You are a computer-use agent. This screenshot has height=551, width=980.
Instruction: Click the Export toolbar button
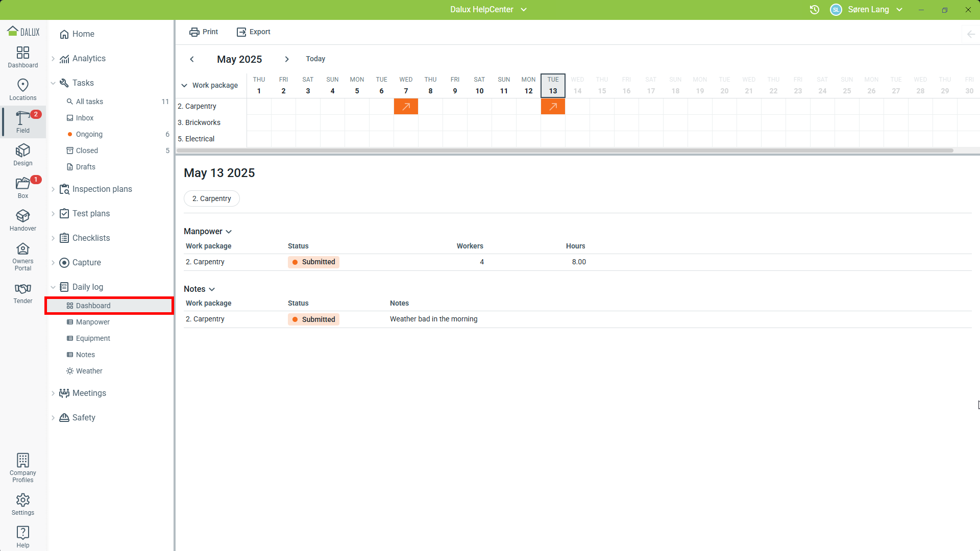(254, 32)
